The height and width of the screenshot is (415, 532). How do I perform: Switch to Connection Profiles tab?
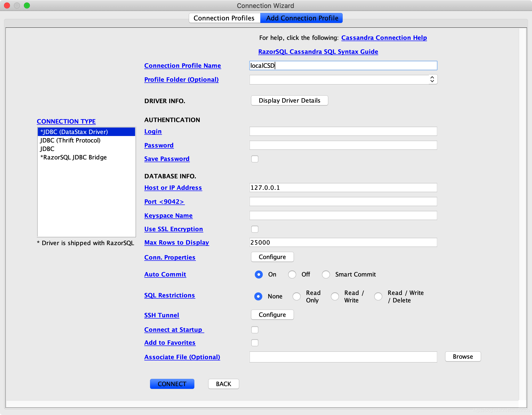pyautogui.click(x=224, y=18)
